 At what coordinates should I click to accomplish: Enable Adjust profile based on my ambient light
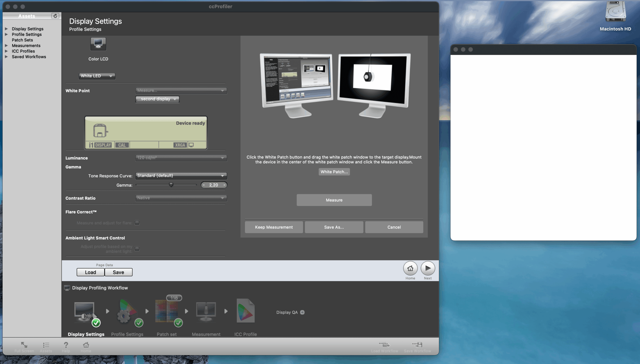click(137, 249)
